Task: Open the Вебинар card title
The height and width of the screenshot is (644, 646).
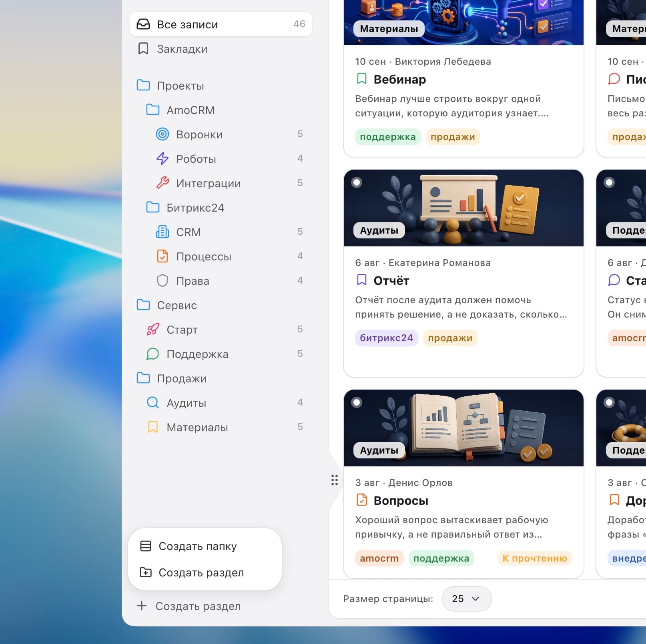Action: 399,79
